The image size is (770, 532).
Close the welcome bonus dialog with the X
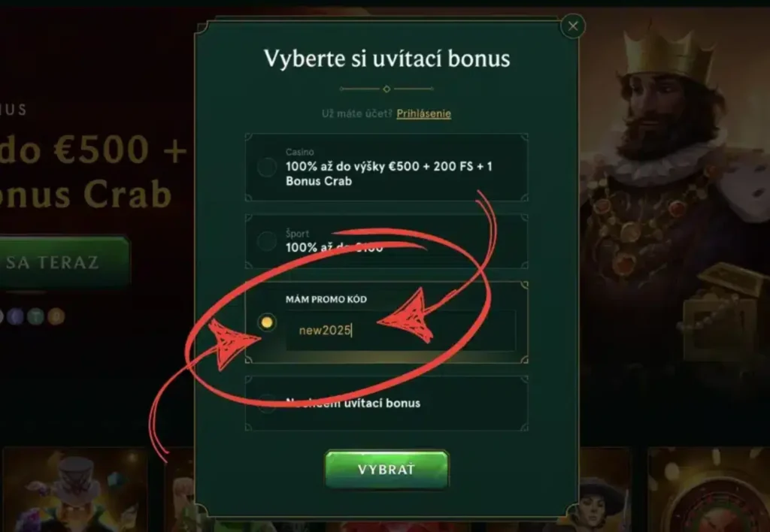coord(572,26)
